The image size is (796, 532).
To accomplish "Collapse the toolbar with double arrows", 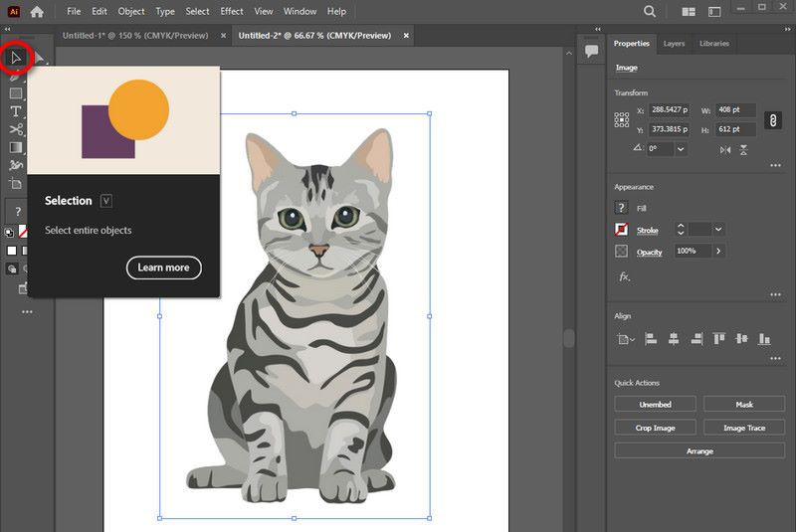I will [7, 30].
